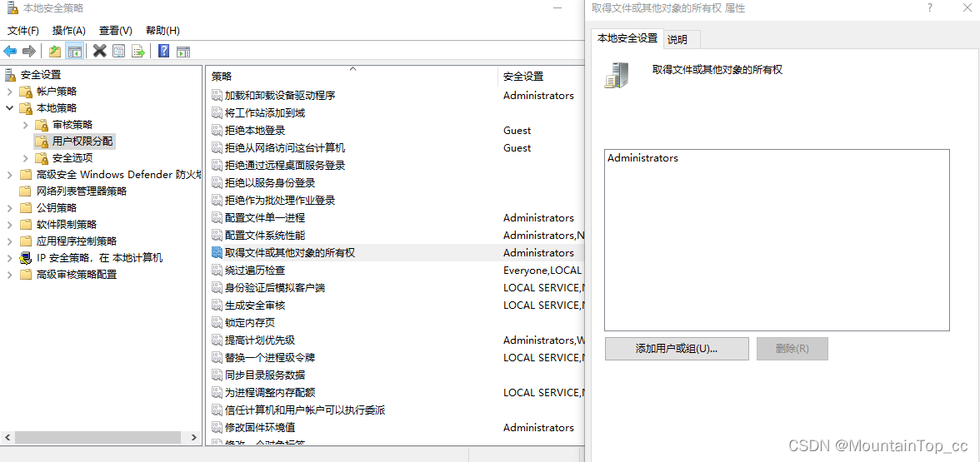Click the tree pane scrollbar right arrow
The width and height of the screenshot is (980, 462).
tap(194, 438)
